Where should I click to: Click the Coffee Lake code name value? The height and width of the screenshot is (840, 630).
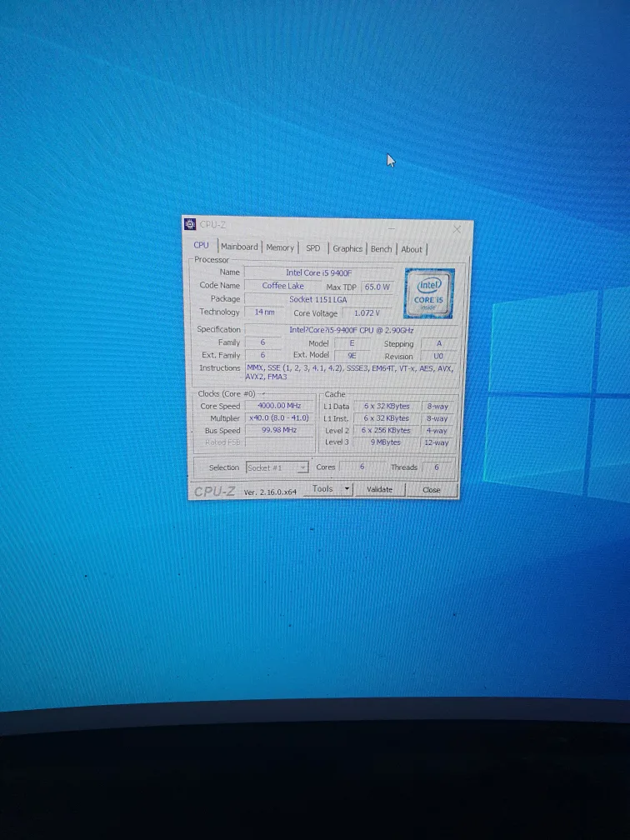coord(282,286)
